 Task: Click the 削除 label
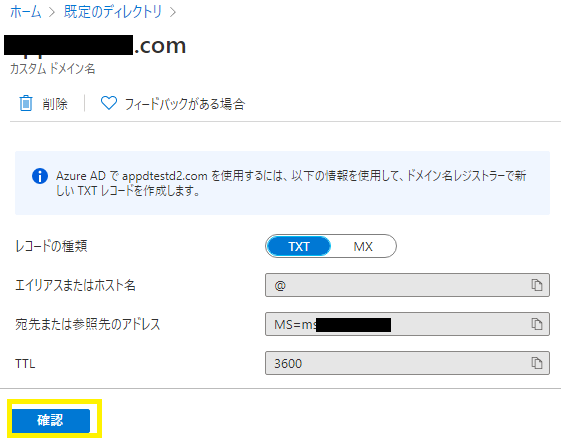pos(55,104)
